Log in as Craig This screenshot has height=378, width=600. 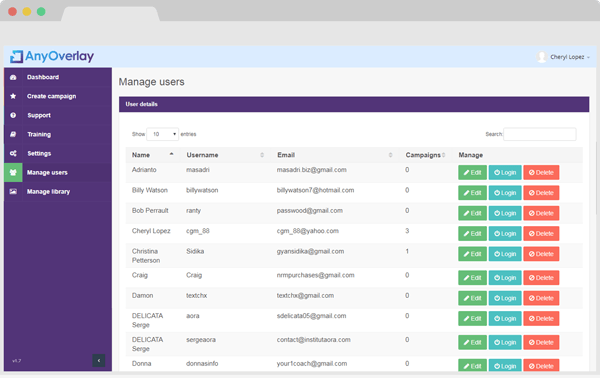pyautogui.click(x=505, y=278)
